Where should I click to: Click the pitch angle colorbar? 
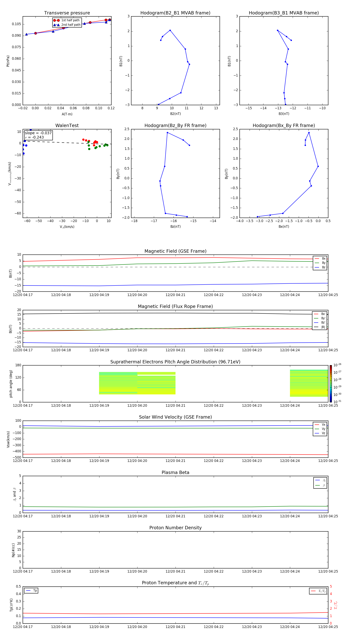coord(331,384)
